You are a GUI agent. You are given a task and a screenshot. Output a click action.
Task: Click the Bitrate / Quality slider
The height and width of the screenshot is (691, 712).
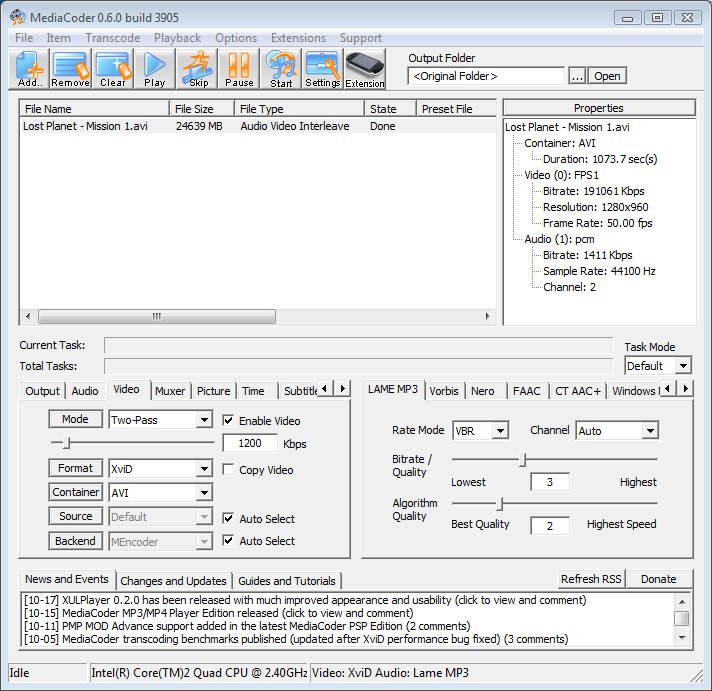[554, 459]
